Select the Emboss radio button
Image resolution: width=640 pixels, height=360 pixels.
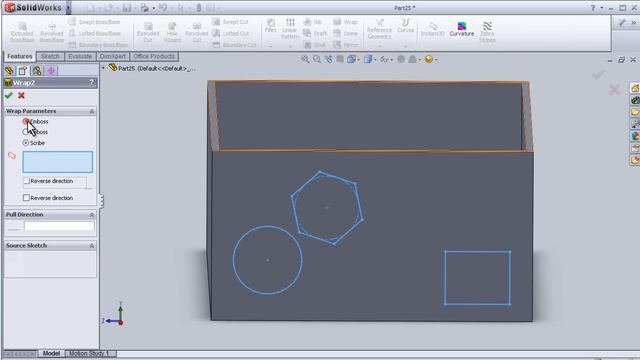pyautogui.click(x=26, y=122)
